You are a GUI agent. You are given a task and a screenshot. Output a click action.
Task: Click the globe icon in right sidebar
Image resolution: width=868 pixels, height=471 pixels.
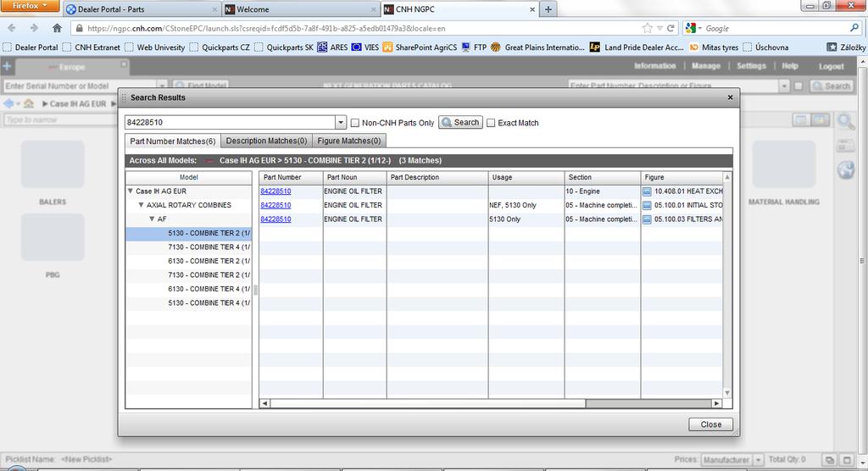click(846, 169)
